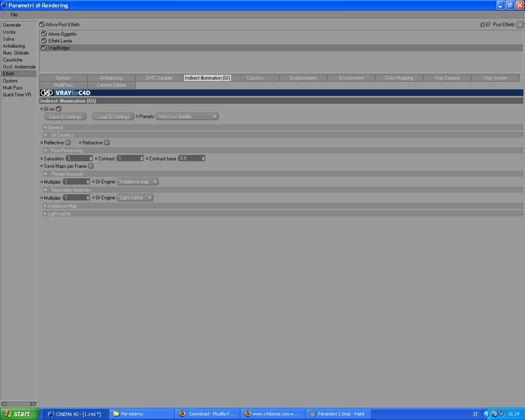Click the Saturation value stepper arrows
The height and width of the screenshot is (420, 525).
(91, 158)
